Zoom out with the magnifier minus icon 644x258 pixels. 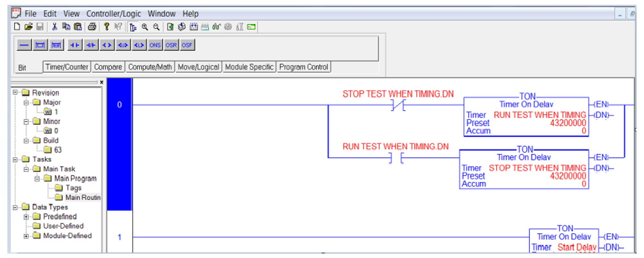tap(156, 27)
